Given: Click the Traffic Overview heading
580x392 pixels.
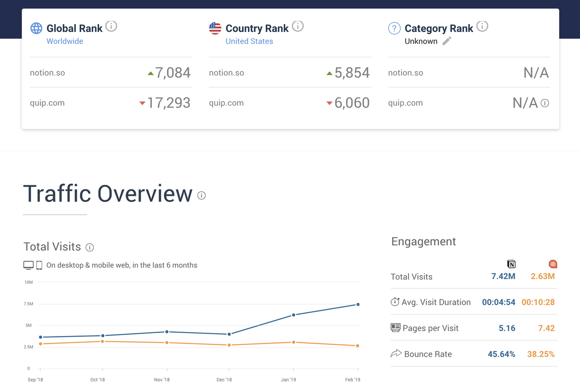Looking at the screenshot, I should click(x=108, y=194).
